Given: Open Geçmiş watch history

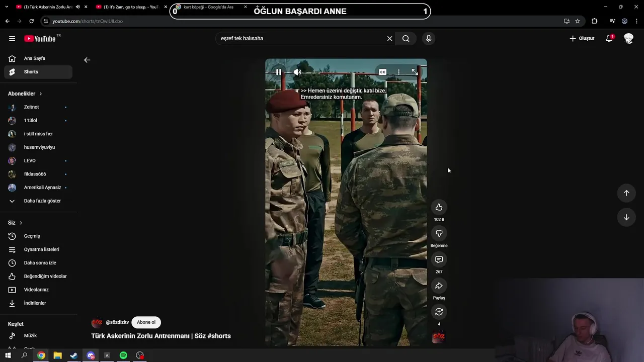Looking at the screenshot, I should (38, 236).
